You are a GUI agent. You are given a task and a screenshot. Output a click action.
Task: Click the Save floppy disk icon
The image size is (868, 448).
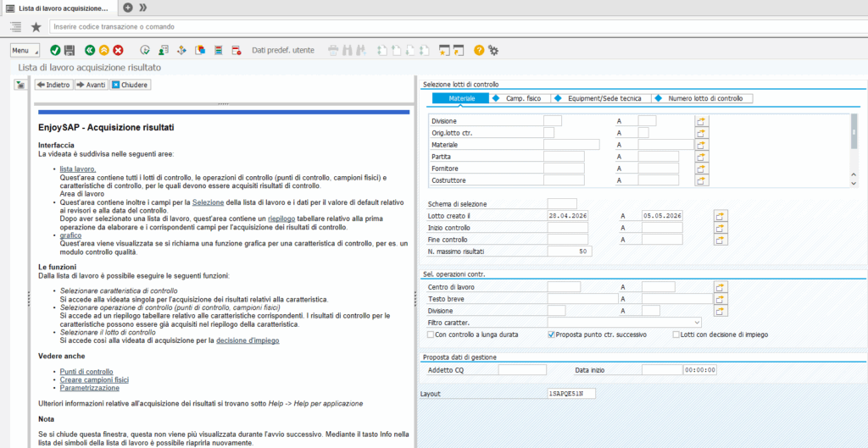[x=70, y=50]
